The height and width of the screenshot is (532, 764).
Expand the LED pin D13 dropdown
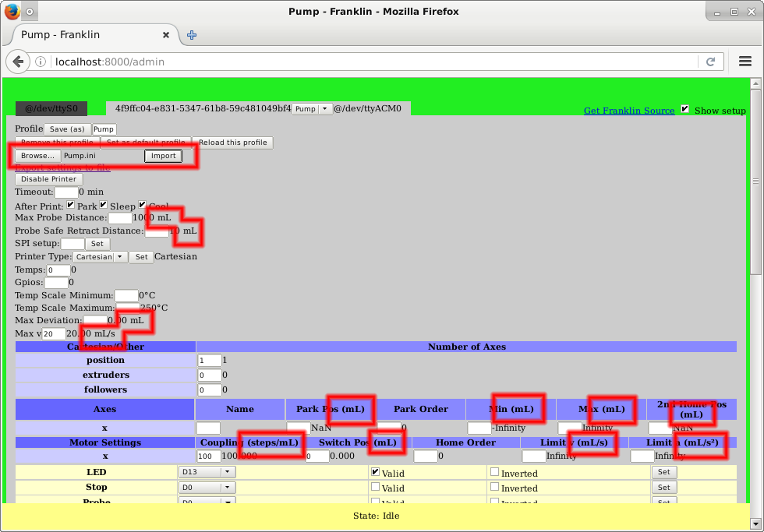(x=207, y=472)
